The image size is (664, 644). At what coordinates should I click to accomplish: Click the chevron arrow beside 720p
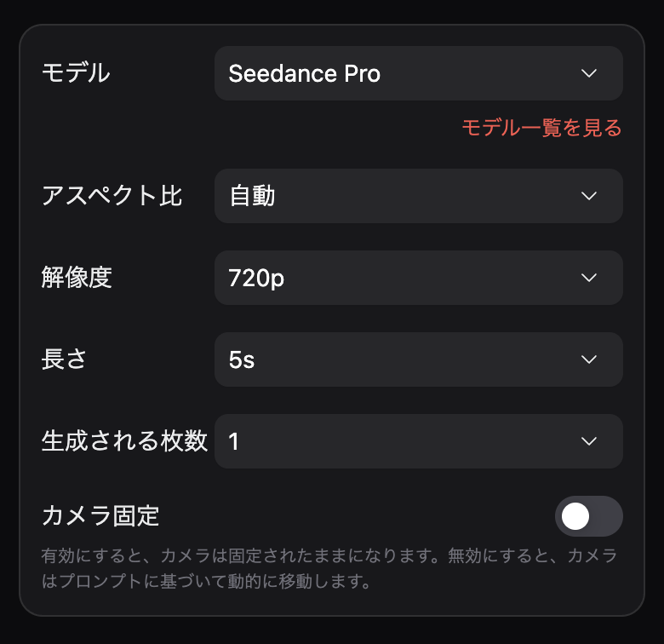pyautogui.click(x=589, y=278)
